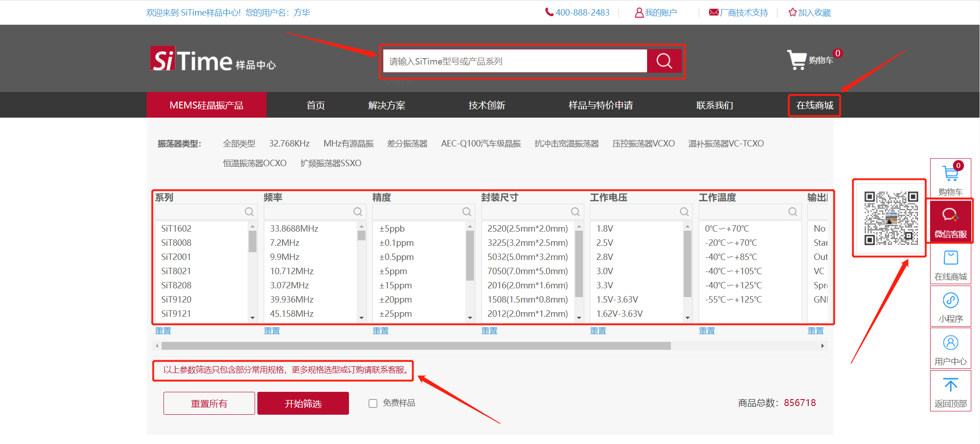Open the 小程序 icon in sidebar

pos(951,300)
